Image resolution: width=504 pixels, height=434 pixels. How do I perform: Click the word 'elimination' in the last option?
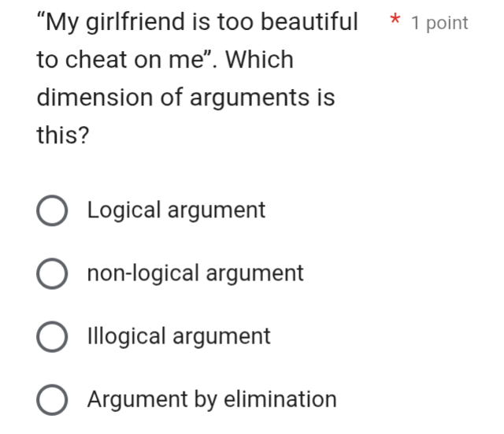[x=280, y=399]
